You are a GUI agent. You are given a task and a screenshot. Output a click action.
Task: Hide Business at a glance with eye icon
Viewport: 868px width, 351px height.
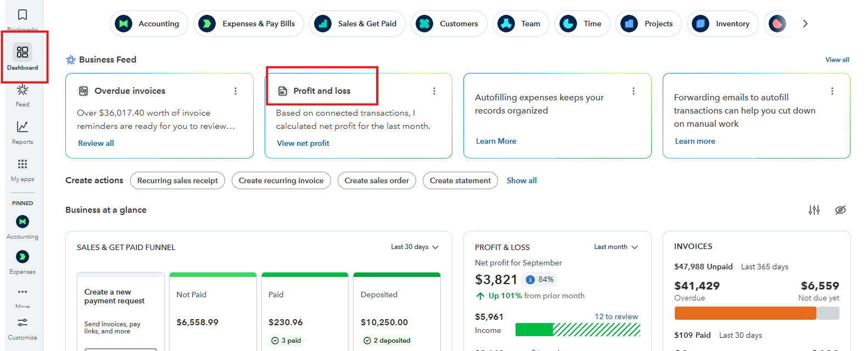tap(841, 210)
